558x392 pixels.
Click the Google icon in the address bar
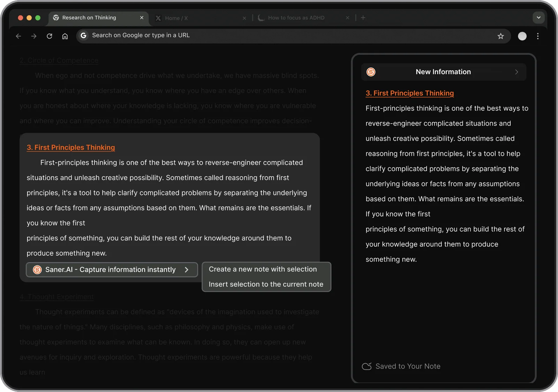[83, 35]
